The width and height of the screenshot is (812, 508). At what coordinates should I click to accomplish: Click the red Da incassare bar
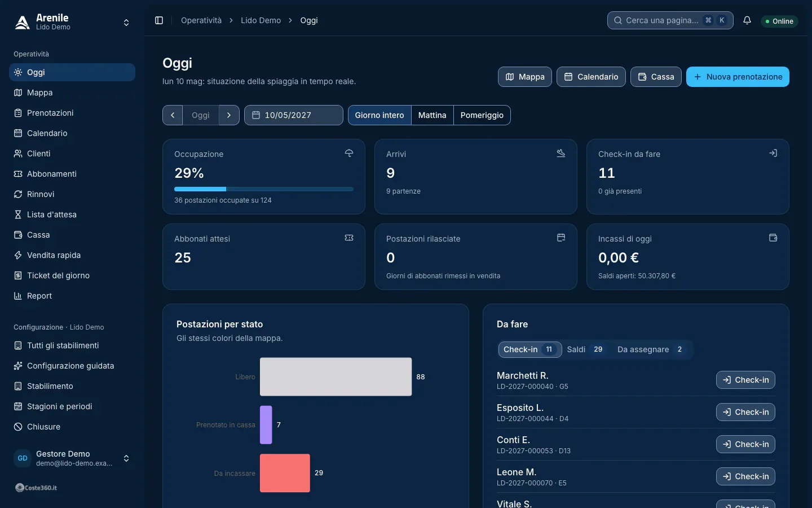point(285,473)
